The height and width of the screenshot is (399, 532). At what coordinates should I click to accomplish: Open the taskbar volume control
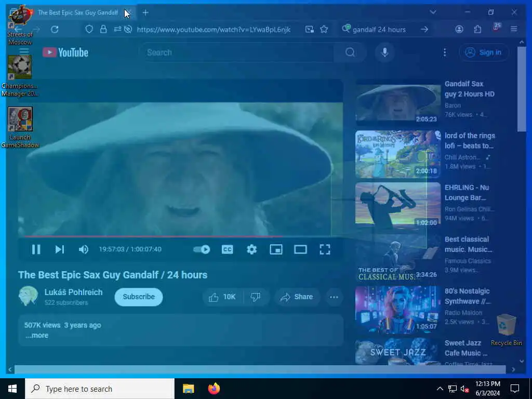465,389
